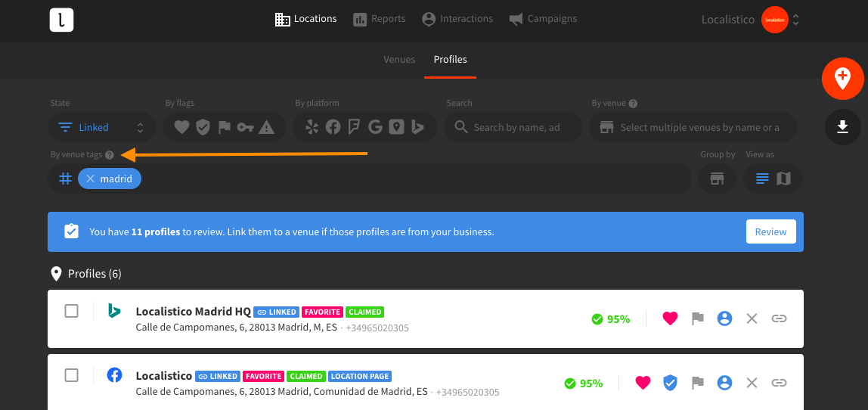Image resolution: width=868 pixels, height=410 pixels.
Task: Switch to list view
Action: click(763, 179)
